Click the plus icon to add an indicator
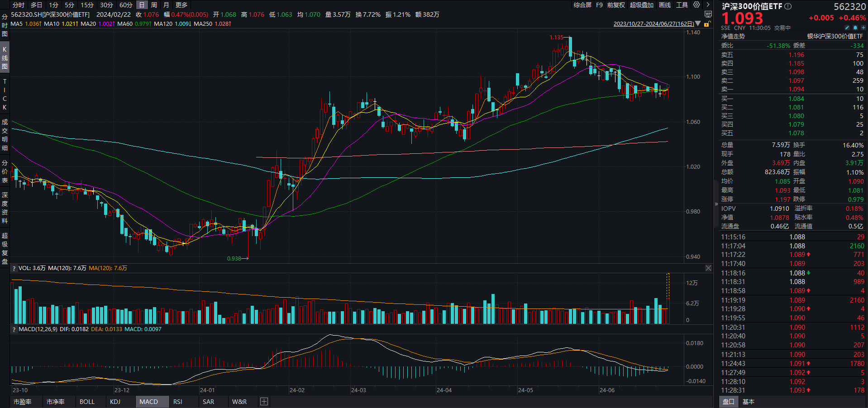Screen dimensions: 868x408 [264, 402]
